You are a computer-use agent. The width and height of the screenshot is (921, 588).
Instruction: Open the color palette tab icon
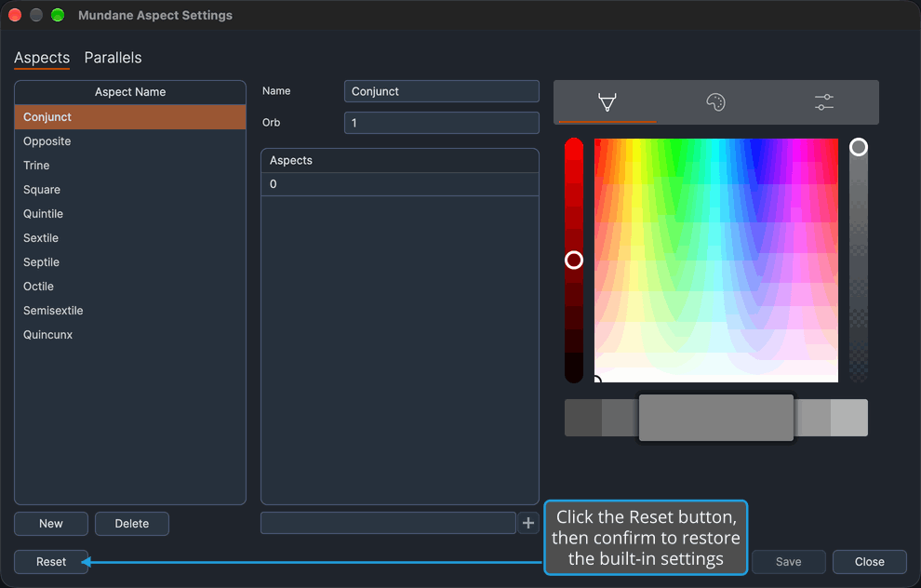(x=715, y=102)
